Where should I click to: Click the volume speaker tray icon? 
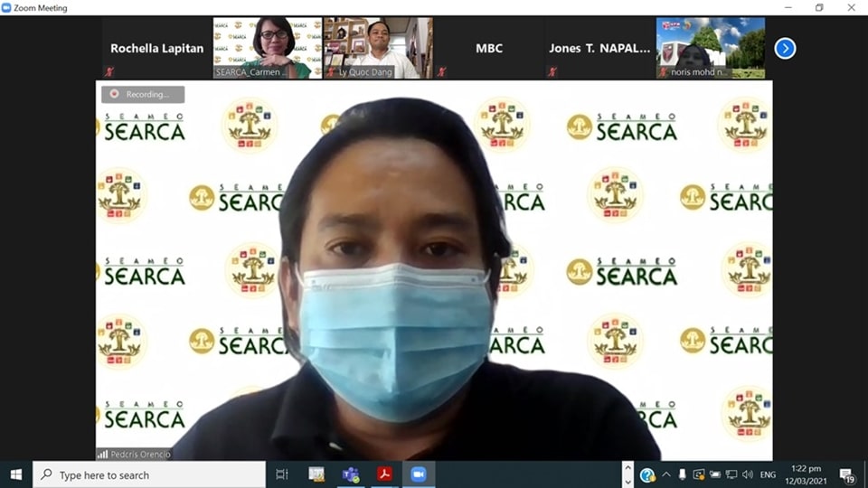click(747, 474)
